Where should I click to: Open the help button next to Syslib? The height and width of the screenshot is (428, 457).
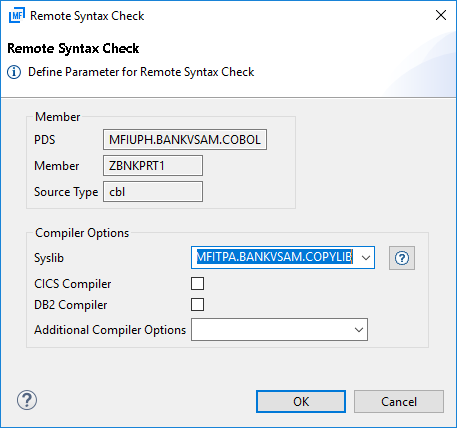402,258
